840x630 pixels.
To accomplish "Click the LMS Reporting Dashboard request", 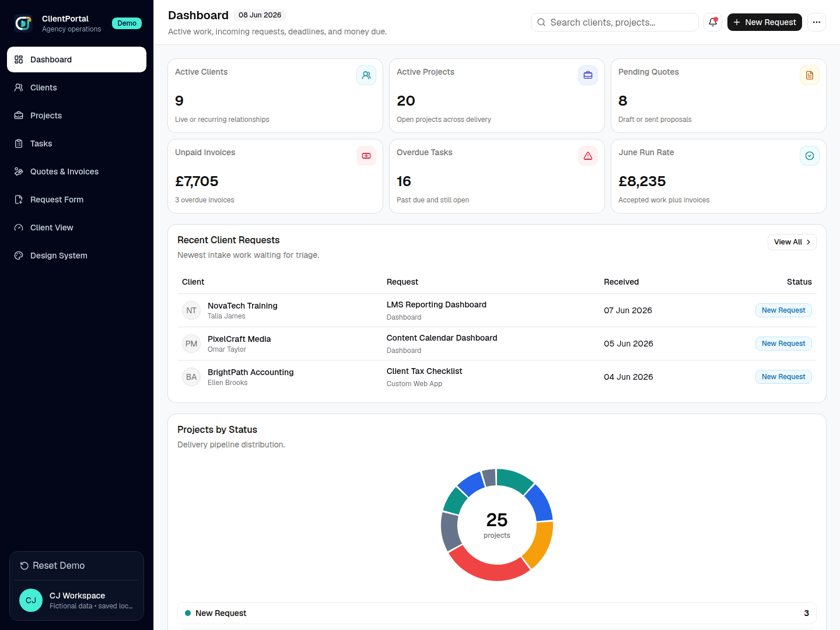I will point(436,304).
